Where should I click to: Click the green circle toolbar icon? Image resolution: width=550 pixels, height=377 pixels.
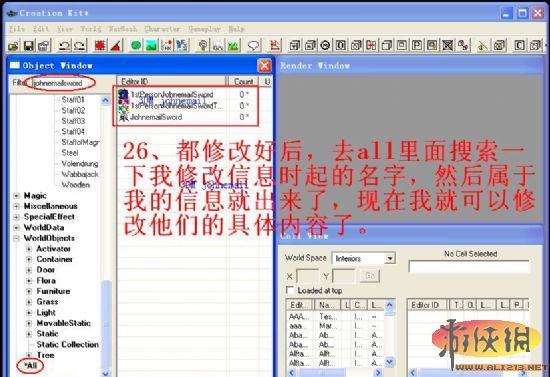click(x=136, y=46)
